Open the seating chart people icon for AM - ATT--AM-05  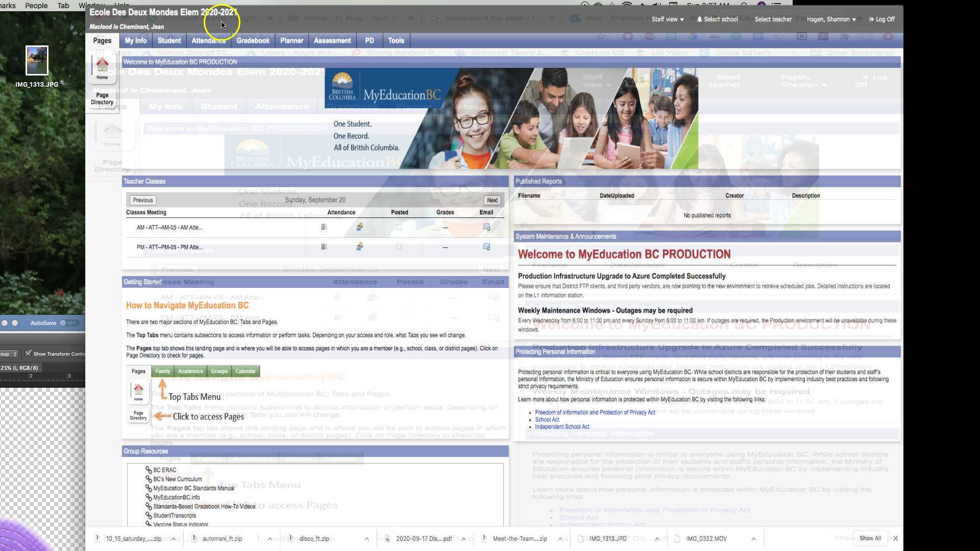click(360, 227)
